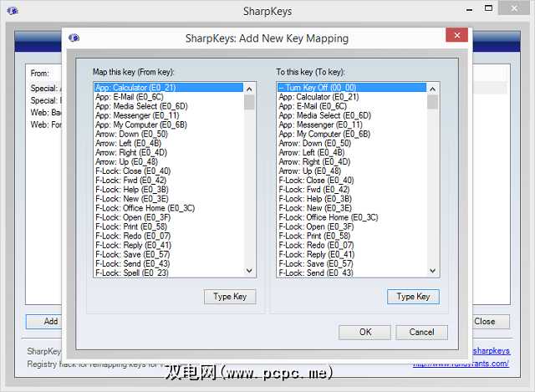The image size is (535, 392).
Task: Confirm the mapping with OK
Action: (364, 333)
